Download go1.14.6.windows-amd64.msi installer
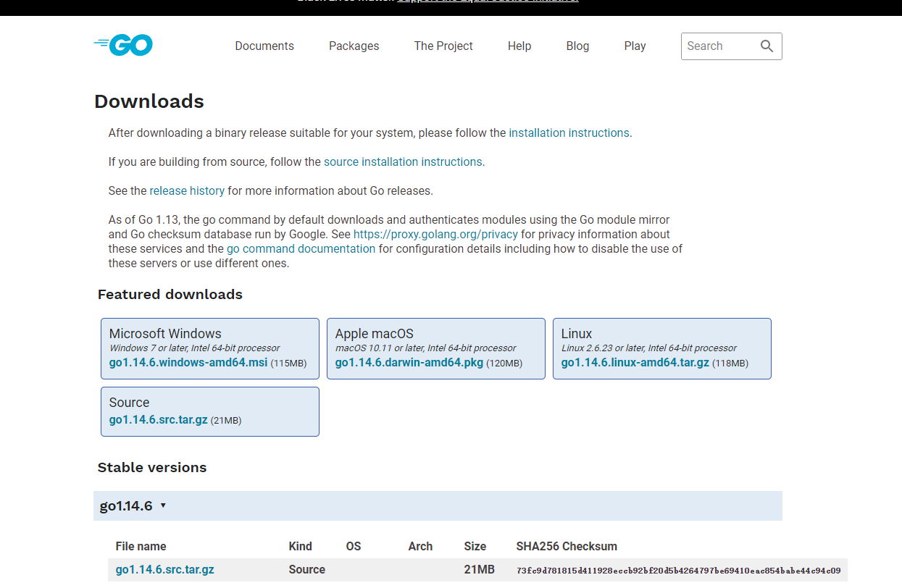The height and width of the screenshot is (588, 902). [x=188, y=362]
